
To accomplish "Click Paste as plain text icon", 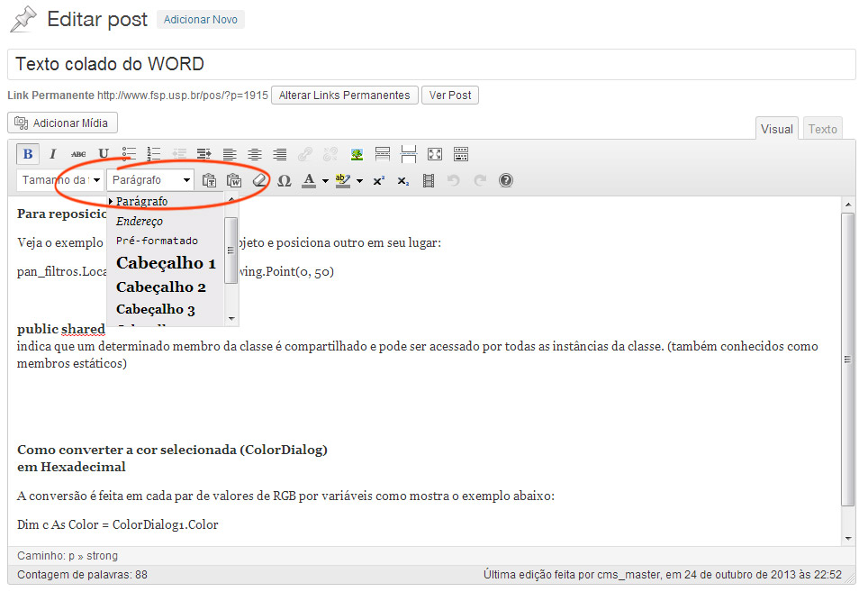I will tap(209, 180).
